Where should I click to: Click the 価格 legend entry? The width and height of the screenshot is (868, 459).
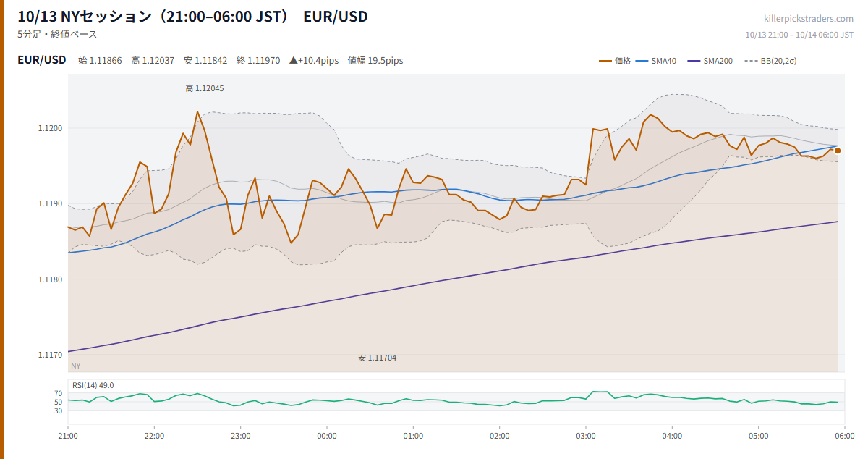pos(615,61)
